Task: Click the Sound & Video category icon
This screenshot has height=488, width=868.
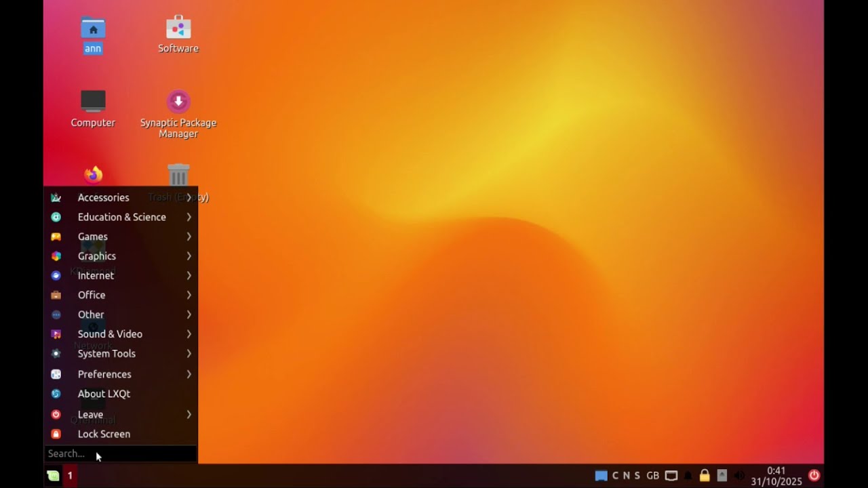Action: coord(56,334)
